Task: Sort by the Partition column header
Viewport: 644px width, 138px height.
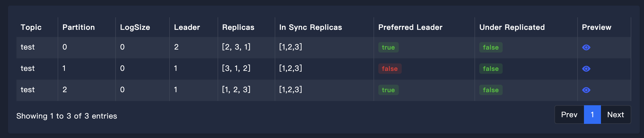Action: (79, 27)
